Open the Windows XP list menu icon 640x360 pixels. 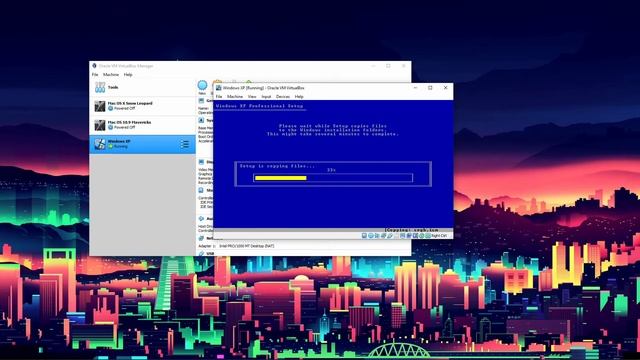pos(185,144)
